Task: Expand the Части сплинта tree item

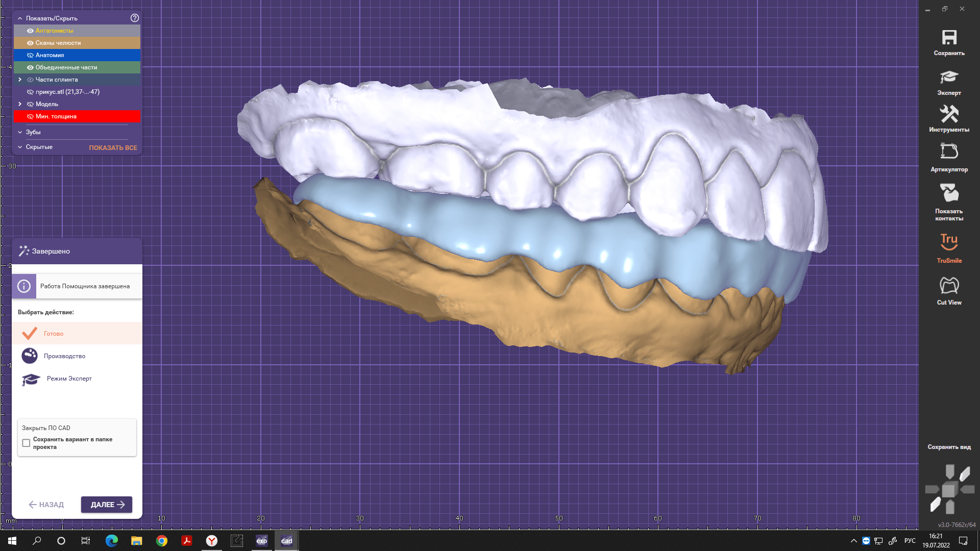Action: point(20,80)
